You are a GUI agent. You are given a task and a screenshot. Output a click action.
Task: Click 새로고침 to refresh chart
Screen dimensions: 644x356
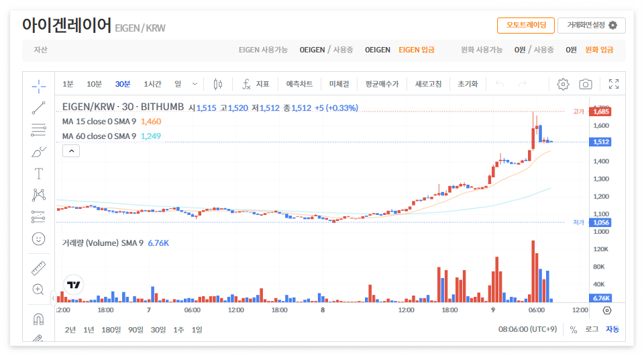(x=429, y=84)
